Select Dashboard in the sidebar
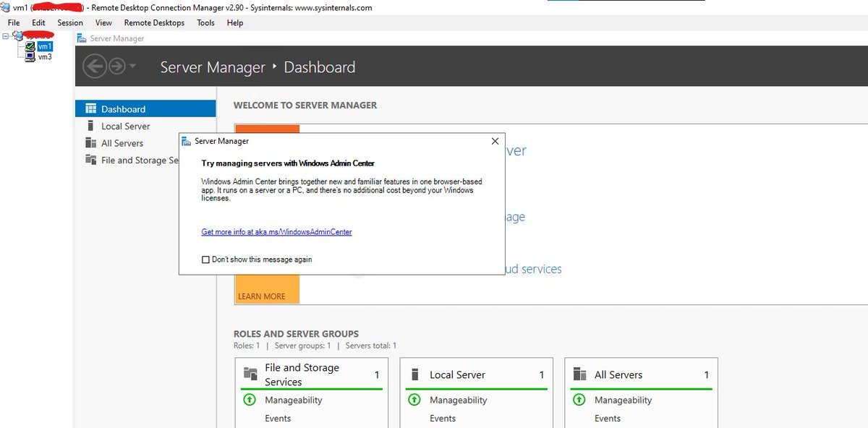Image resolution: width=868 pixels, height=428 pixels. pyautogui.click(x=145, y=108)
